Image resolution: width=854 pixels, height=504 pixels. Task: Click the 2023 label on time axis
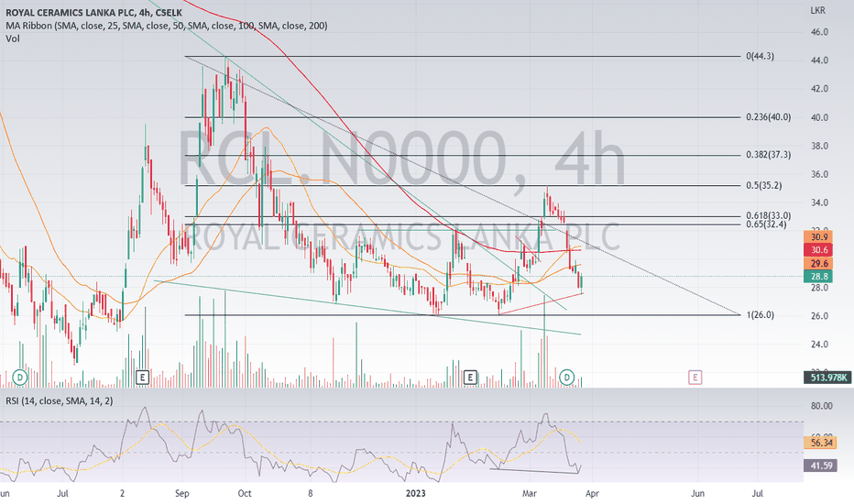pyautogui.click(x=416, y=494)
